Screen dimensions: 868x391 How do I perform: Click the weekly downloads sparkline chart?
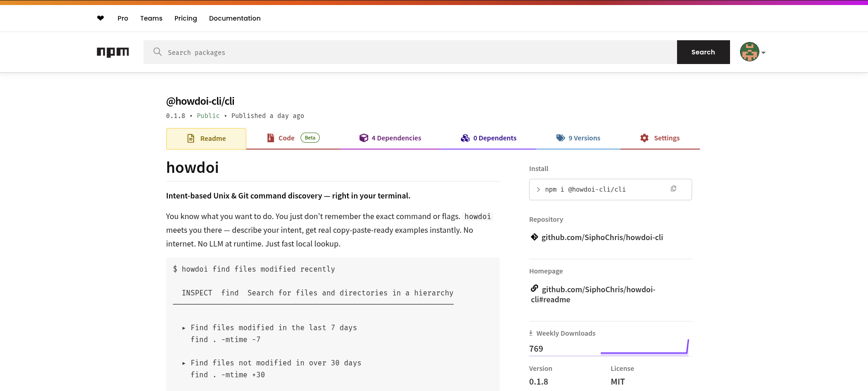[644, 347]
